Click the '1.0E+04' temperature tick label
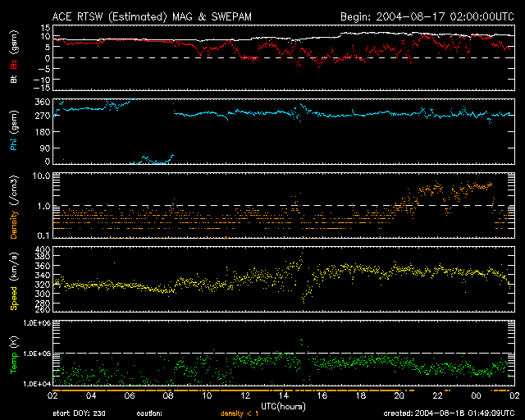The width and height of the screenshot is (525, 420). (x=37, y=384)
